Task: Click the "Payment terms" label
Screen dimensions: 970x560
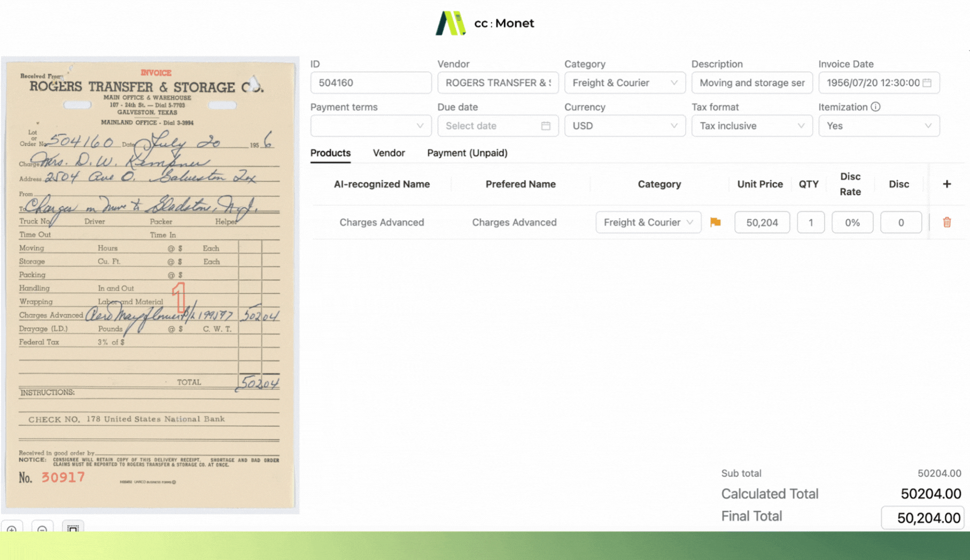Action: click(344, 107)
